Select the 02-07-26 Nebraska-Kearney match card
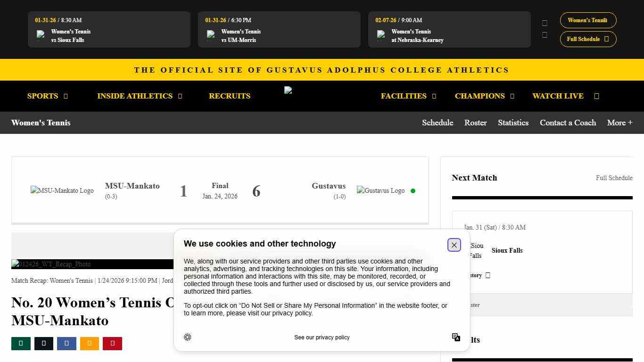Viewport: 644px width, 362px height. [449, 30]
